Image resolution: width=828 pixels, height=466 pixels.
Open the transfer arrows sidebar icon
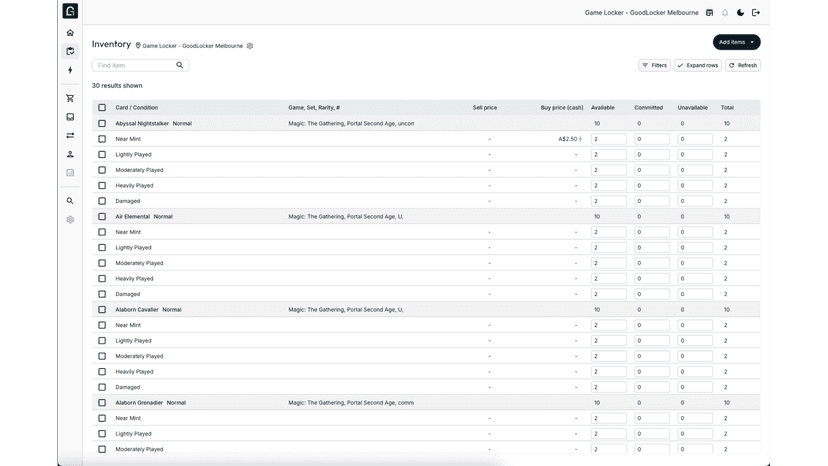tap(70, 136)
